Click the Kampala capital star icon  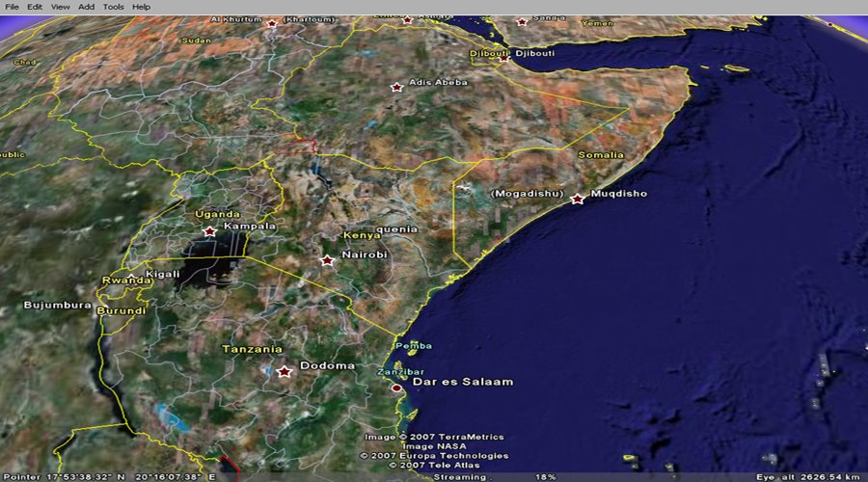[209, 231]
